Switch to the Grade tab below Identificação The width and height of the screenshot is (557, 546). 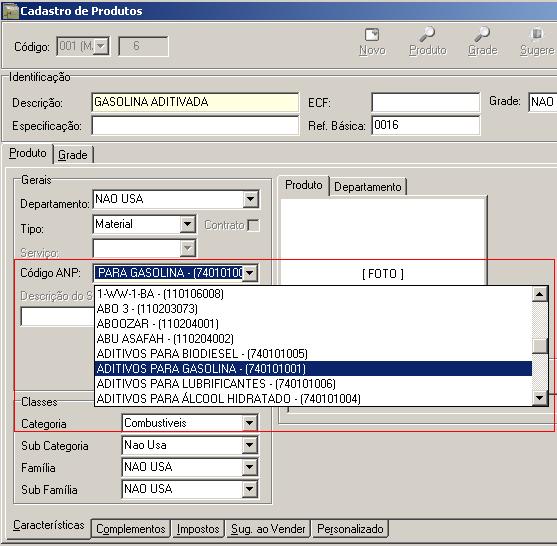coord(73,155)
